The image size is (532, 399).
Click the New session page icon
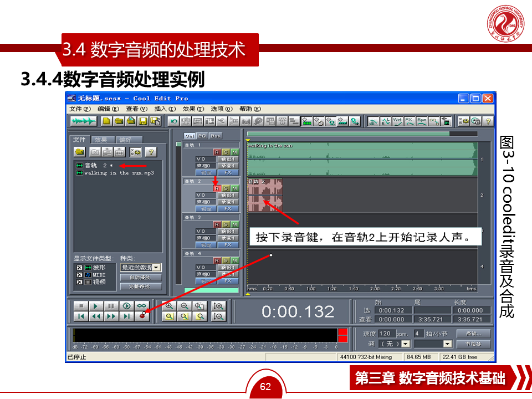pos(106,121)
